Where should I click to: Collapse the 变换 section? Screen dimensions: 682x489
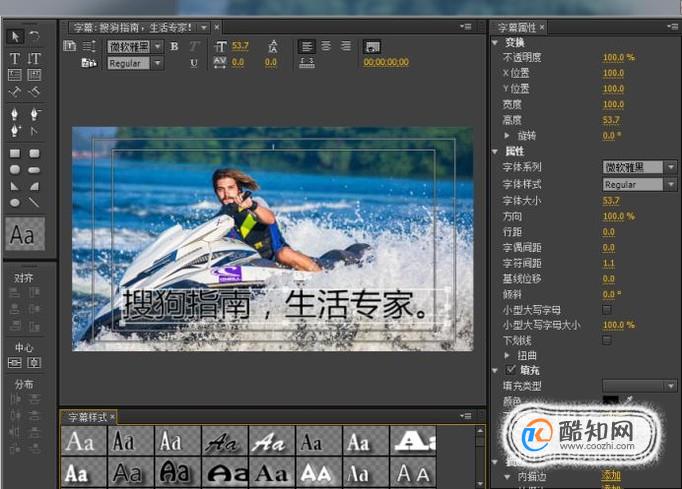495,43
